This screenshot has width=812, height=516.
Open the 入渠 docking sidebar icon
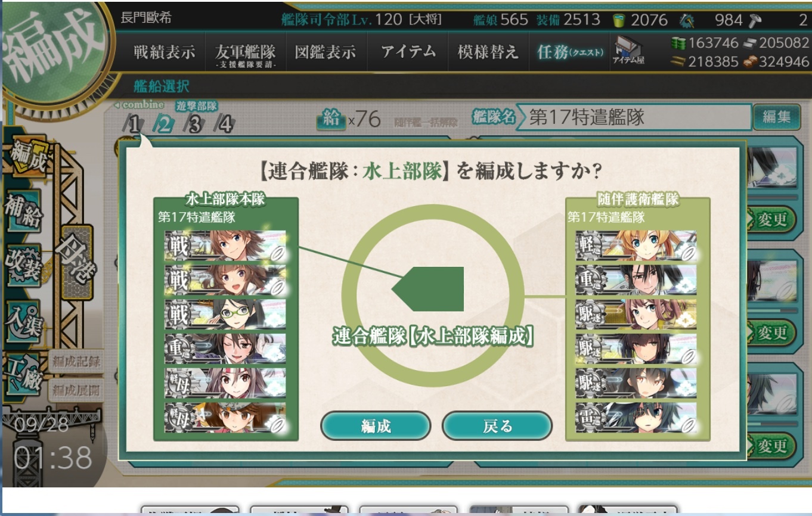24,322
